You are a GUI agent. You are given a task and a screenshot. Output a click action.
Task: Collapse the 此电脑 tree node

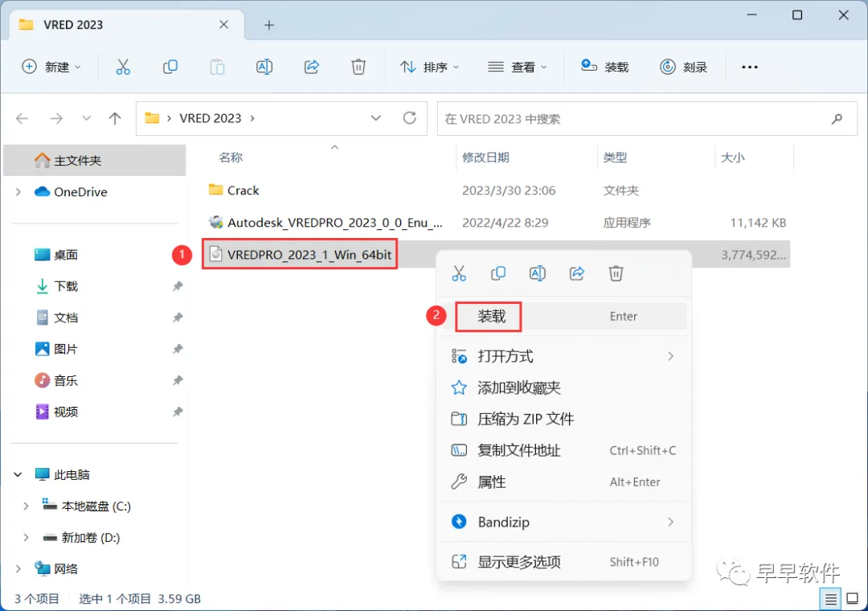click(x=18, y=474)
